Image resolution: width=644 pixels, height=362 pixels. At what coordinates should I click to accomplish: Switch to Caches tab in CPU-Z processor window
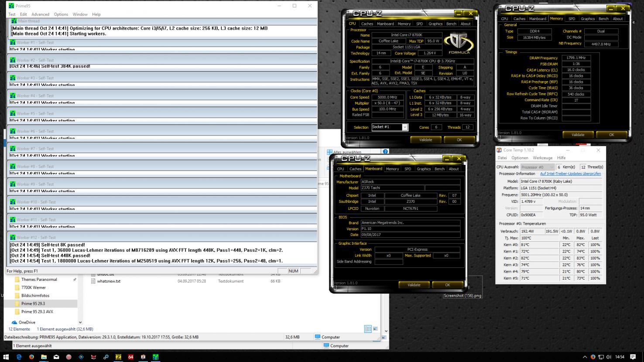pos(367,24)
